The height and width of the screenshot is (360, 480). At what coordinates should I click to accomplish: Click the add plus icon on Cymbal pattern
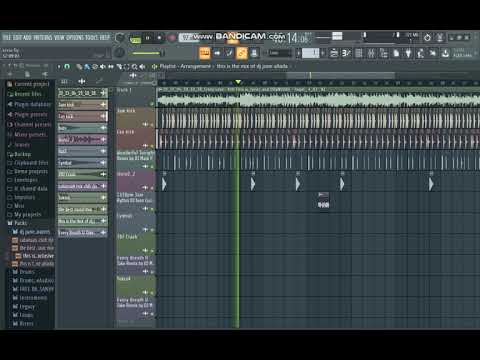pos(103,163)
